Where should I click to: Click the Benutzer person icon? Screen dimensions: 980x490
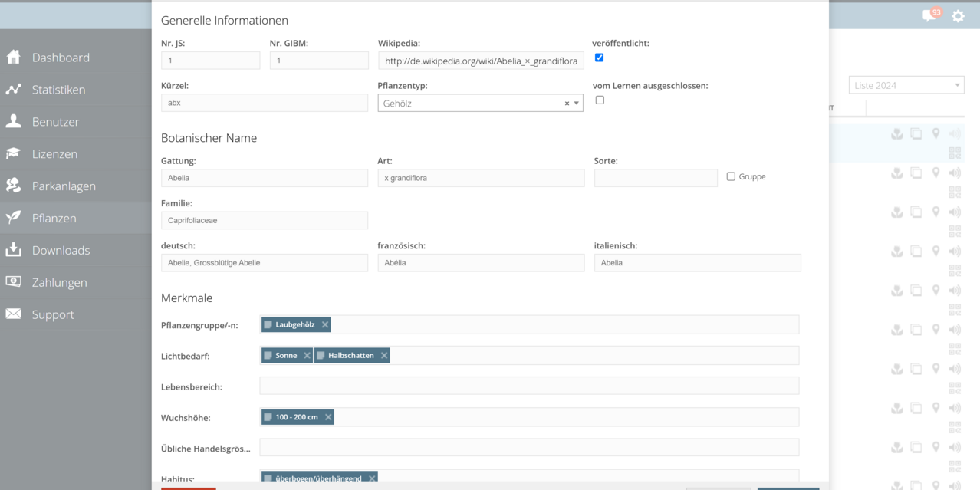click(x=14, y=121)
